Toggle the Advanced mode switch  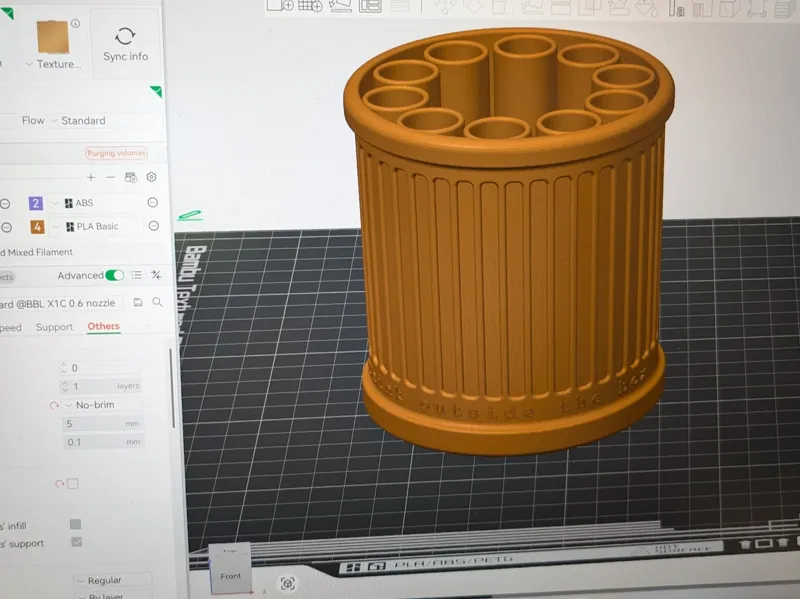tap(114, 275)
